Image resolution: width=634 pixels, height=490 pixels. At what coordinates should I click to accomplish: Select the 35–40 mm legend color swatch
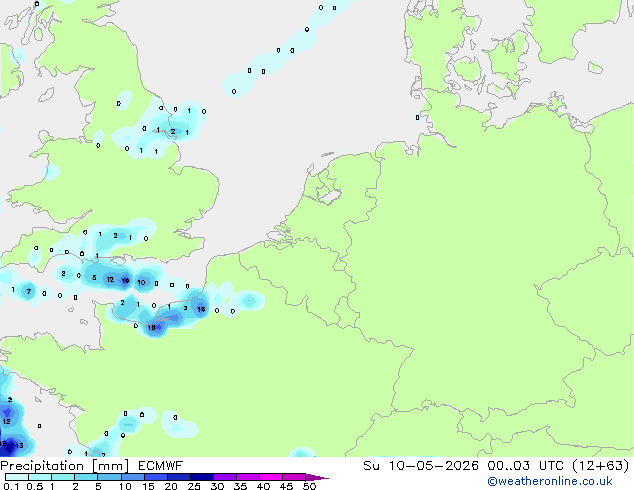pyautogui.click(x=247, y=477)
